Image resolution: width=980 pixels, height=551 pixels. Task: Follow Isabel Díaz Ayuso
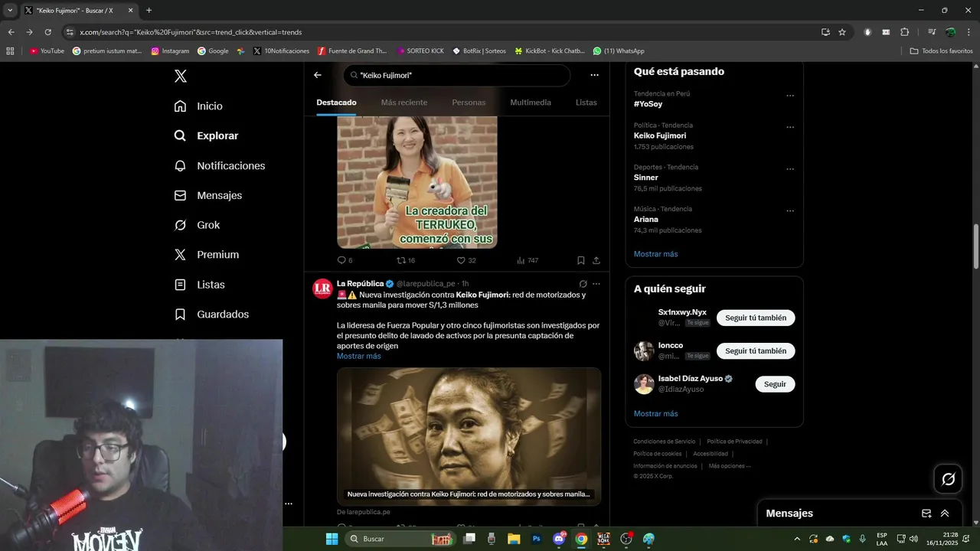[x=775, y=384]
